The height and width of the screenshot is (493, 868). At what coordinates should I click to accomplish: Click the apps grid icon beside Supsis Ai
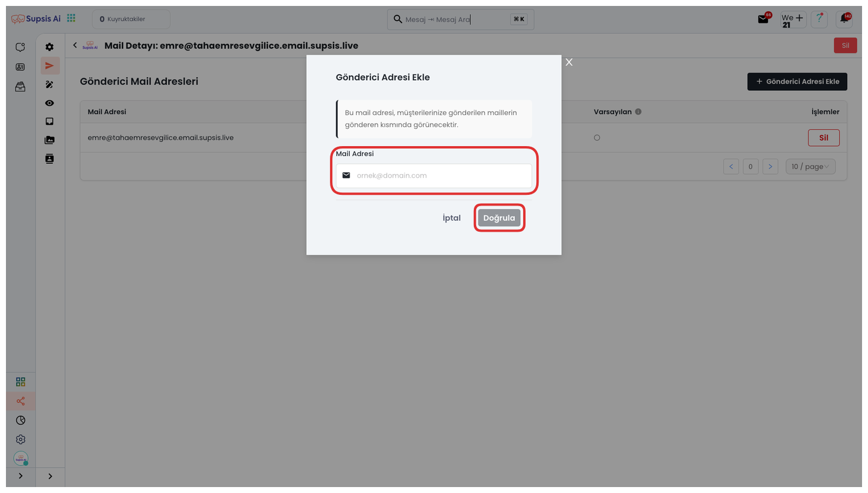[x=71, y=18]
